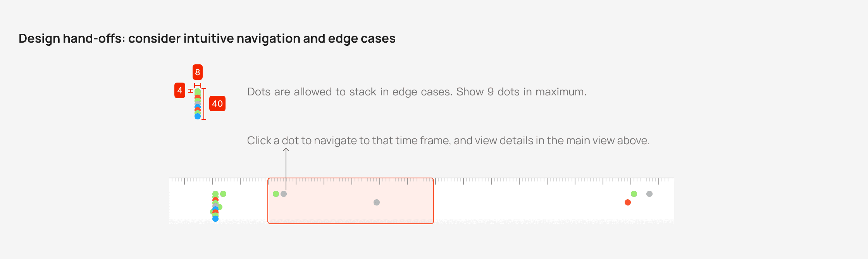
Task: Click the 'Dots are allowed to stack' description text
Action: (x=417, y=92)
